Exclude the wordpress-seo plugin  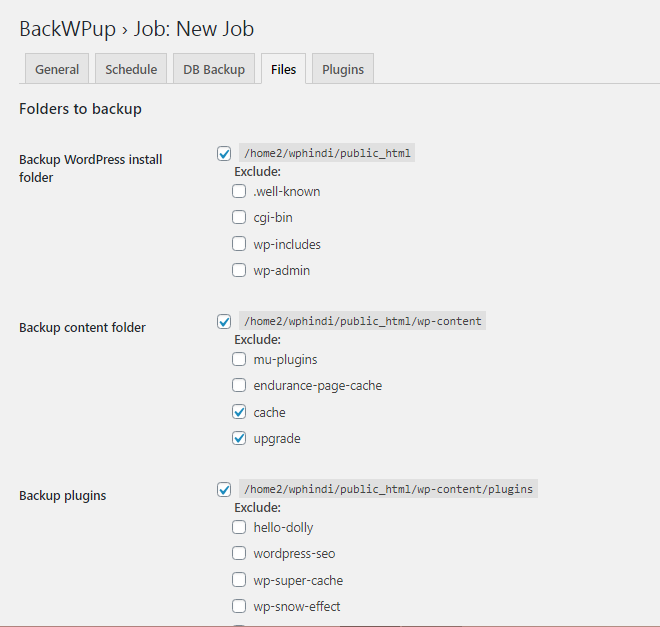(x=239, y=553)
